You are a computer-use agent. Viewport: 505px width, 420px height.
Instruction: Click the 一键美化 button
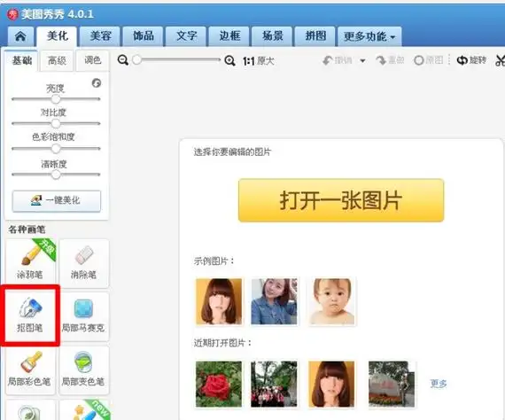click(x=57, y=200)
